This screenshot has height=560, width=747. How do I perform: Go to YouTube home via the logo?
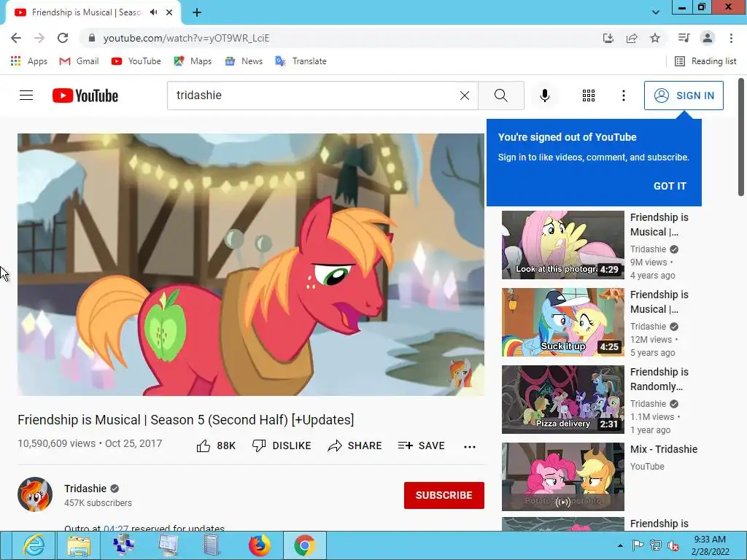point(85,96)
